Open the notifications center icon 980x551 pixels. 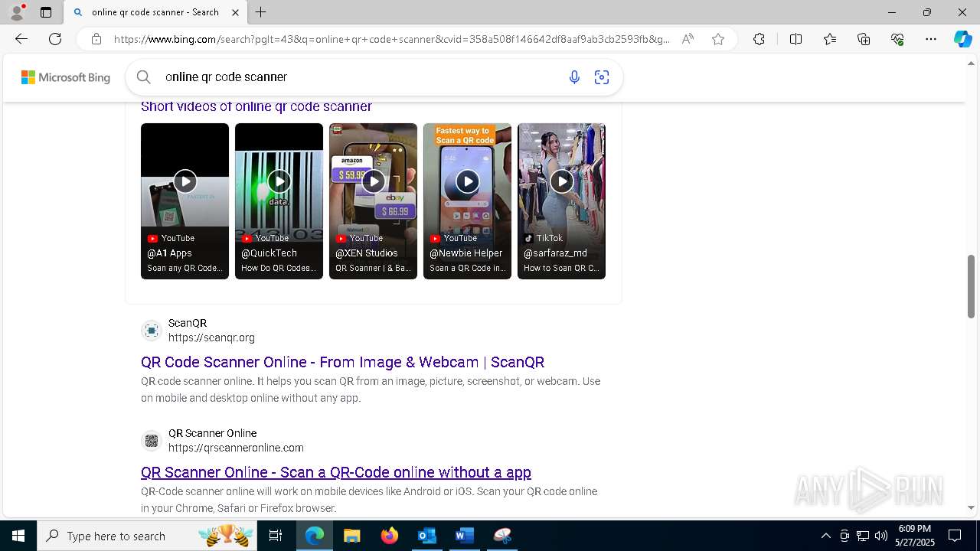pyautogui.click(x=955, y=536)
